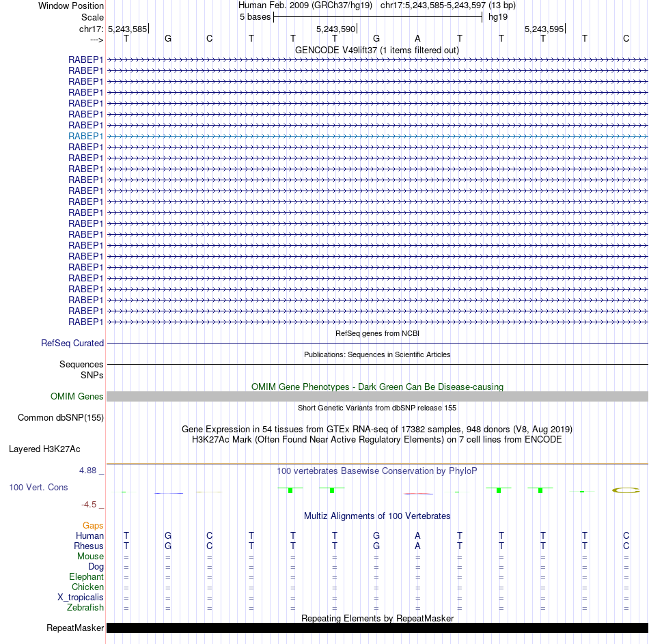Select the Dog species row label
Viewport: 649px width, 644px height.
(x=96, y=567)
